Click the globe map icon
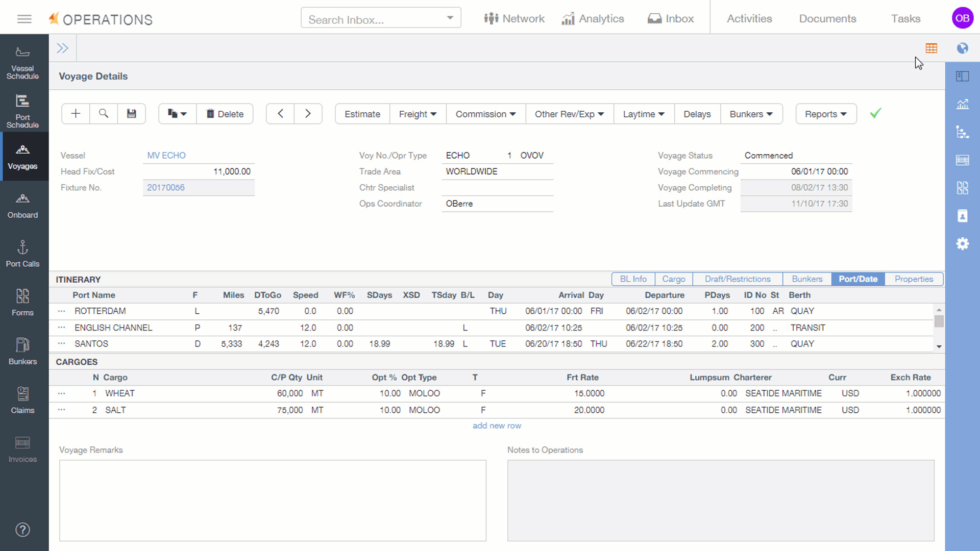The height and width of the screenshot is (551, 980). pos(962,48)
